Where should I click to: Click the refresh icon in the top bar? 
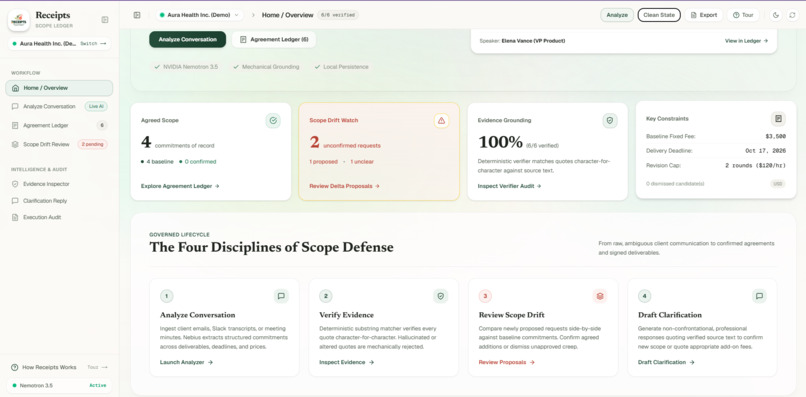(792, 15)
